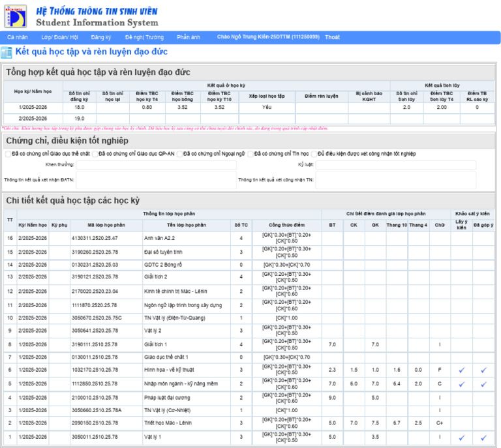The image size is (501, 448).
Task: Click course Kinh tế chính trị Mác - Lênin
Action: pyautogui.click(x=175, y=291)
